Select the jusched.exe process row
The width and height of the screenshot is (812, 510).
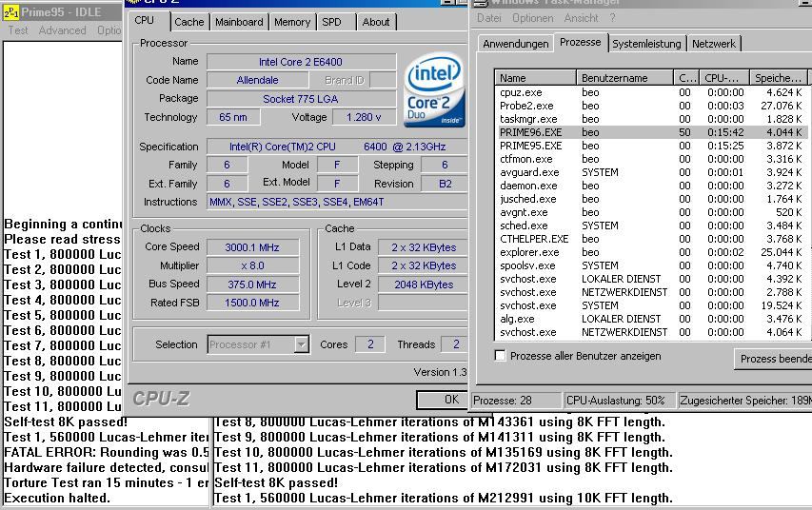click(x=651, y=199)
